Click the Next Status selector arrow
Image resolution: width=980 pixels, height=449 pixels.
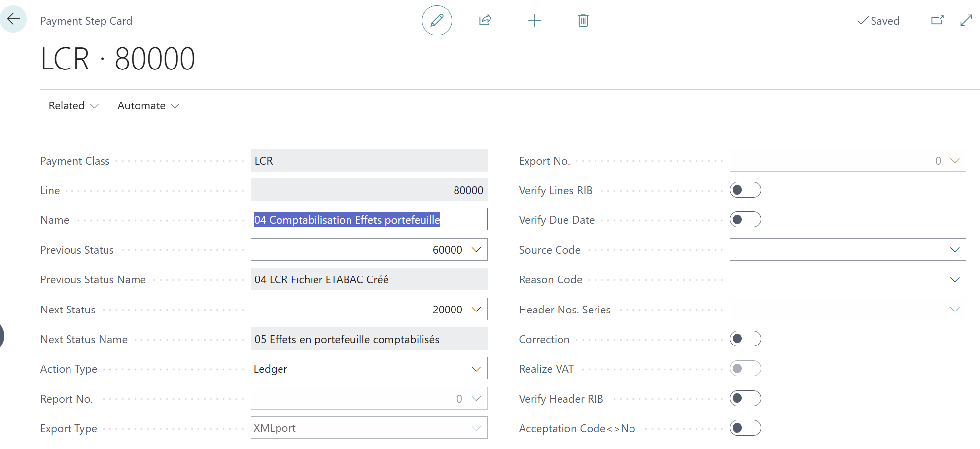click(476, 309)
